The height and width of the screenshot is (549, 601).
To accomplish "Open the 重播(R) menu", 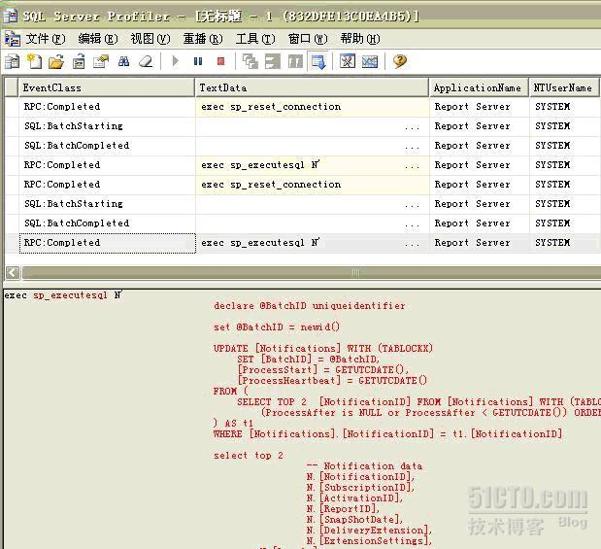I will tap(203, 39).
